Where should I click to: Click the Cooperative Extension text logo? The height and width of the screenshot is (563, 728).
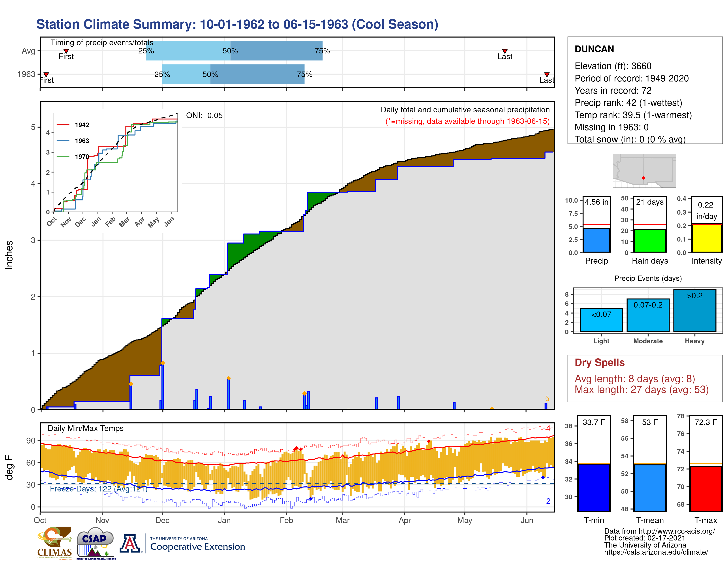[197, 544]
